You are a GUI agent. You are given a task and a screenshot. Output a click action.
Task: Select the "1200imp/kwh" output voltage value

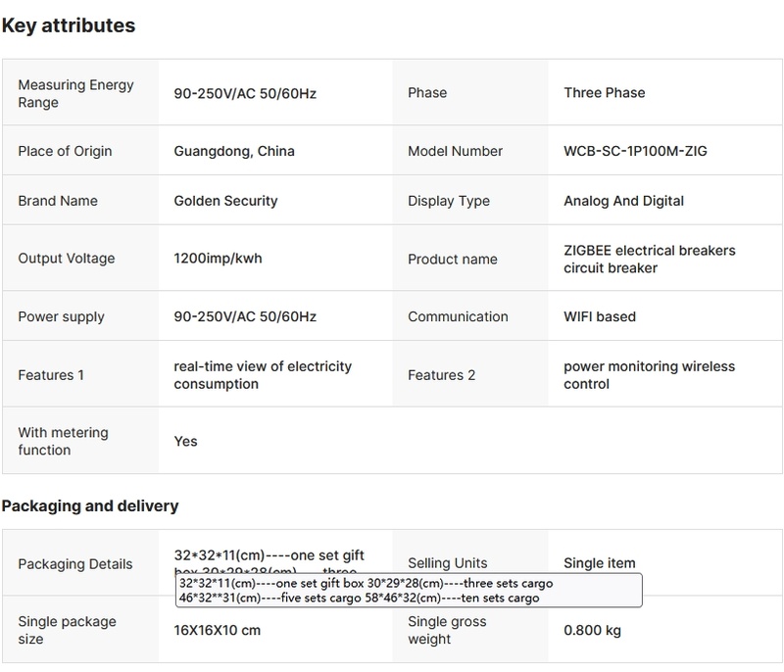tap(218, 259)
